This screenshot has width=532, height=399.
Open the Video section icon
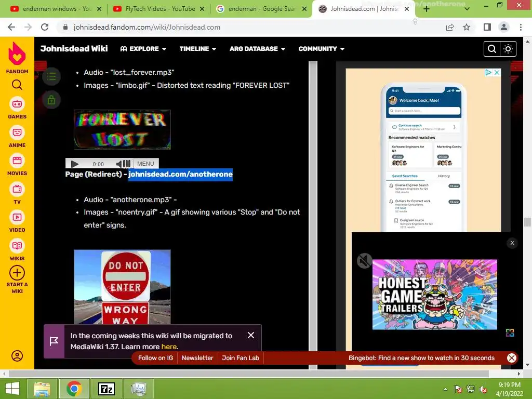(x=17, y=217)
